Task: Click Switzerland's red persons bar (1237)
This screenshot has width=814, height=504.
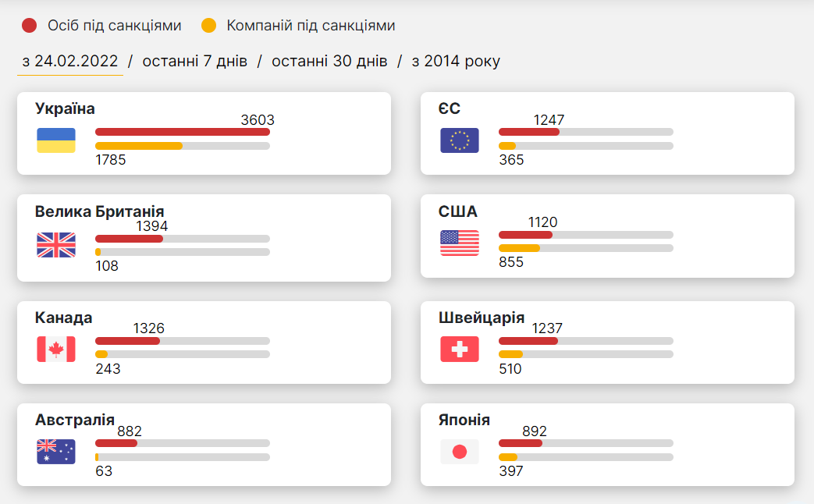Action: coord(528,341)
